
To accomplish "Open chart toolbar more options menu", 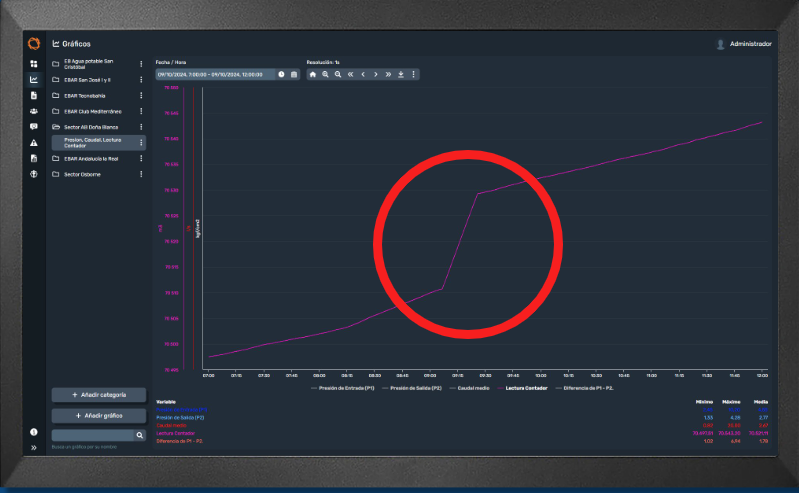I will point(413,74).
